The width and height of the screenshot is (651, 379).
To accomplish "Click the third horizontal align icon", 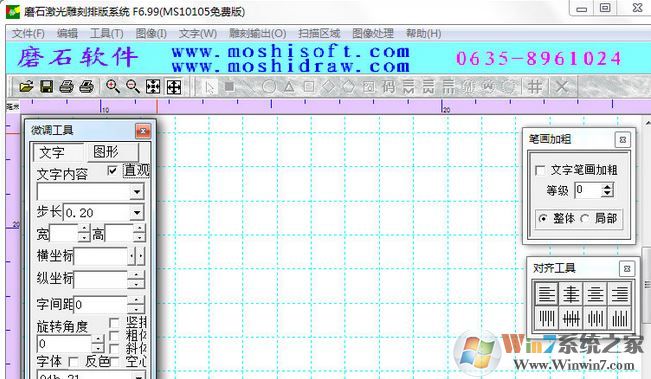I will [x=595, y=293].
